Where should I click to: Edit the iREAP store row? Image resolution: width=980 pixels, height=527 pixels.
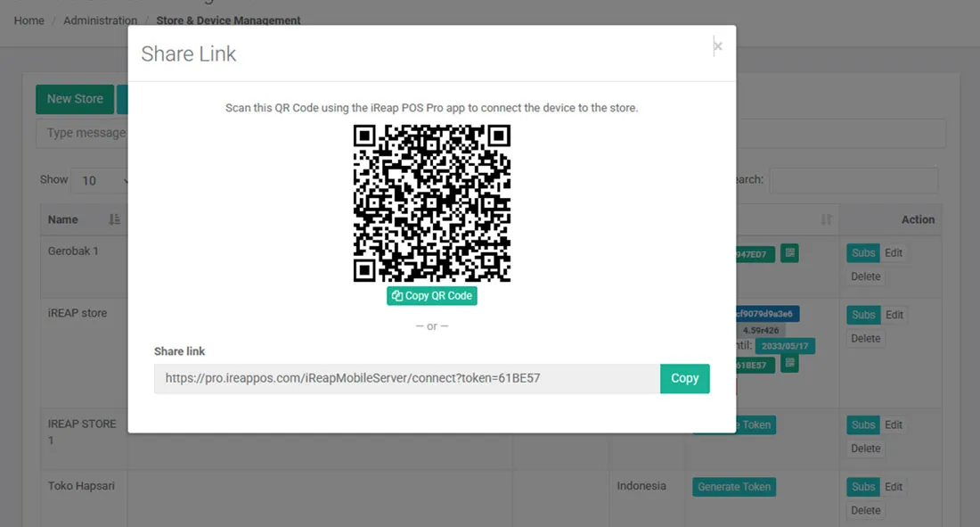(894, 315)
